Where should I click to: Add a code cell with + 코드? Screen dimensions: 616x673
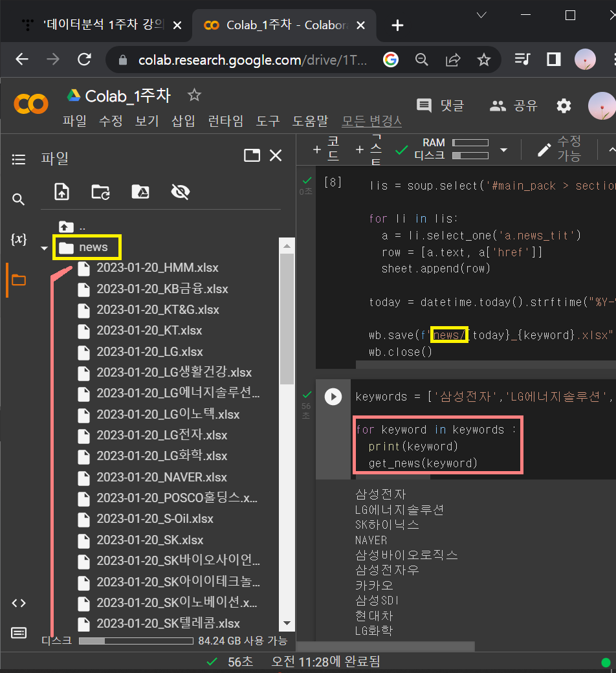[327, 149]
